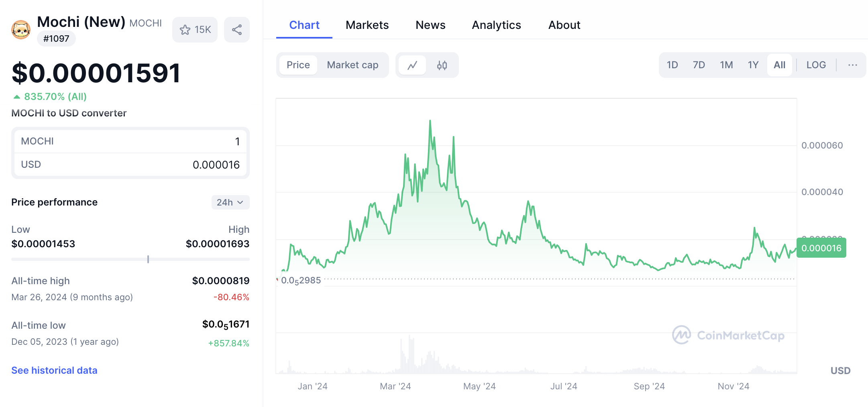Click the $0.00001591 main price

pos(96,73)
